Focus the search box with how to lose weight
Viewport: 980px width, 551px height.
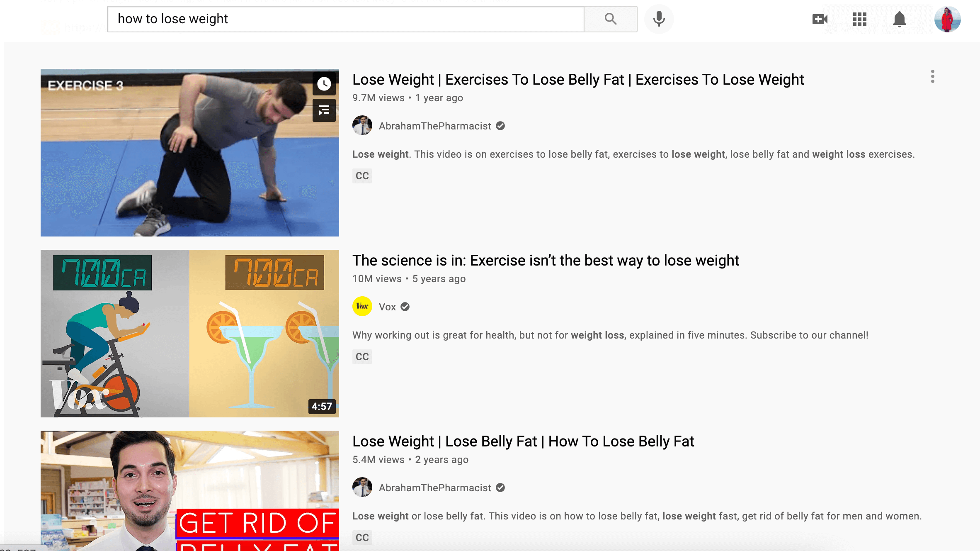[346, 19]
